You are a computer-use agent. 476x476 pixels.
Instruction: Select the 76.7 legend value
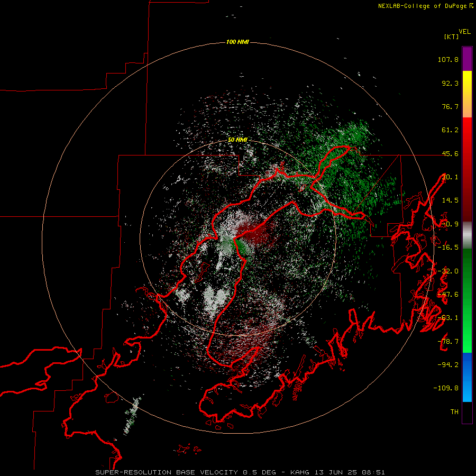[x=450, y=106]
